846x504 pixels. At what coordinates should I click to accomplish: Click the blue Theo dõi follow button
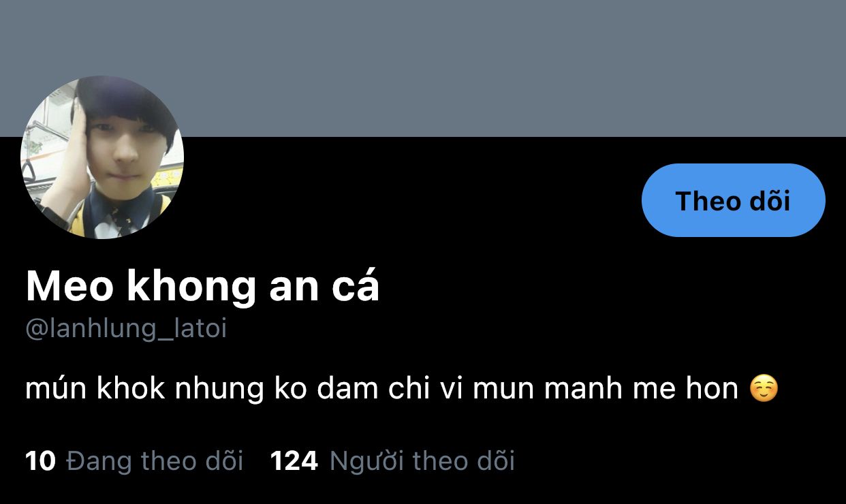coord(733,200)
